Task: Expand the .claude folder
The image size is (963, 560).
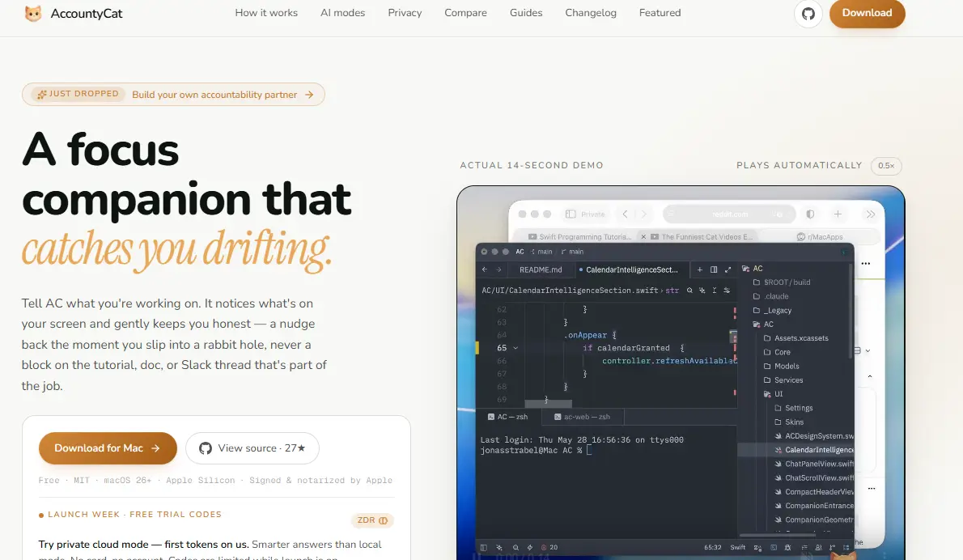Action: coord(770,296)
